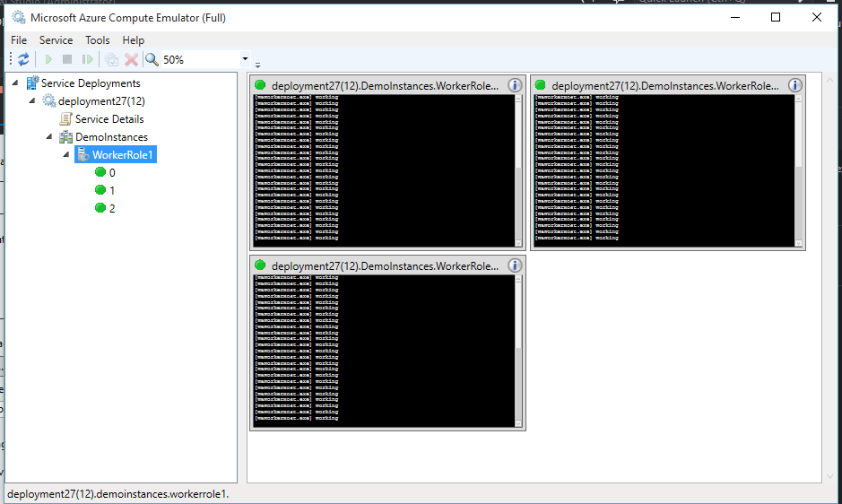Open the Tools menu
Screen dimensions: 842x504
(x=97, y=40)
